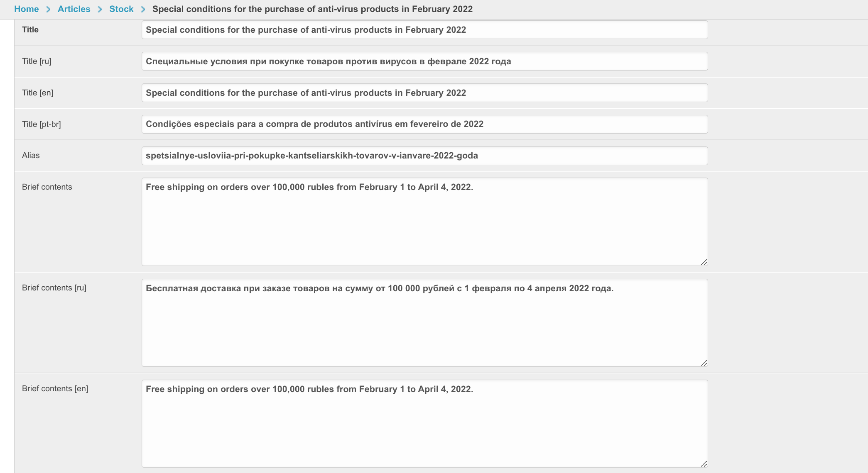Click the chevron after Stock breadcrumb
This screenshot has height=473, width=868.
(x=143, y=9)
